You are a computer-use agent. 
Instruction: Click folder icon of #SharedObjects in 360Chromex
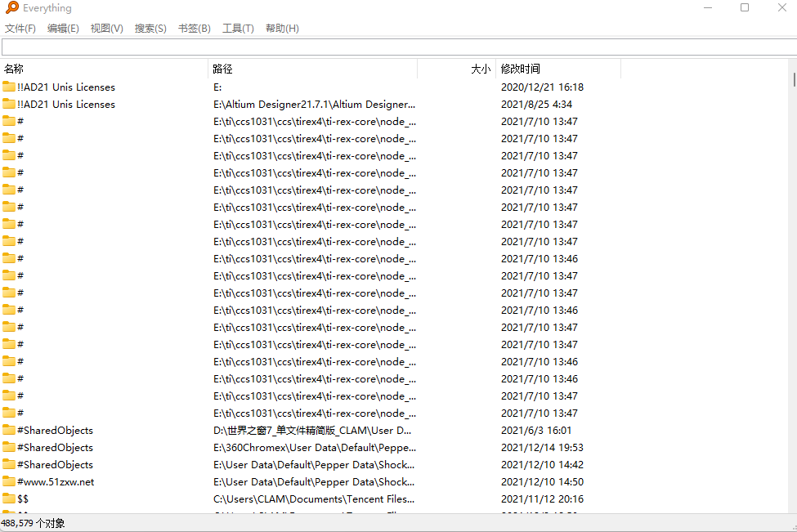point(9,447)
